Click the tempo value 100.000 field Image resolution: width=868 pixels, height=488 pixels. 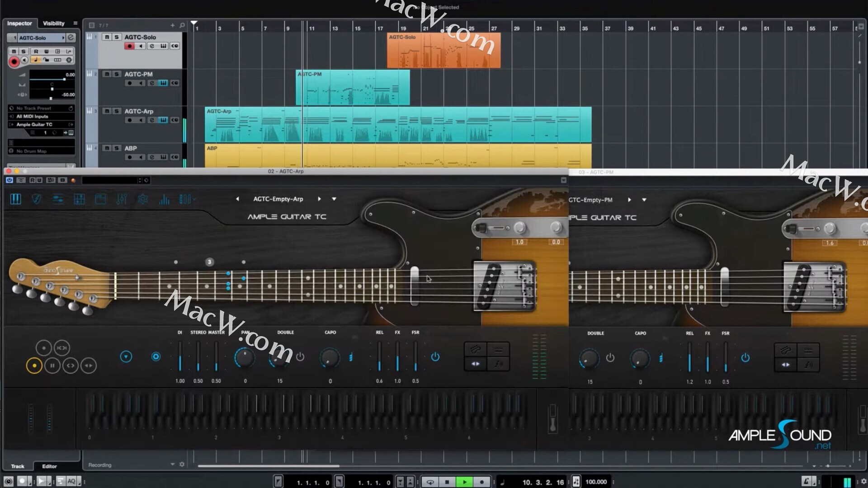pos(596,482)
